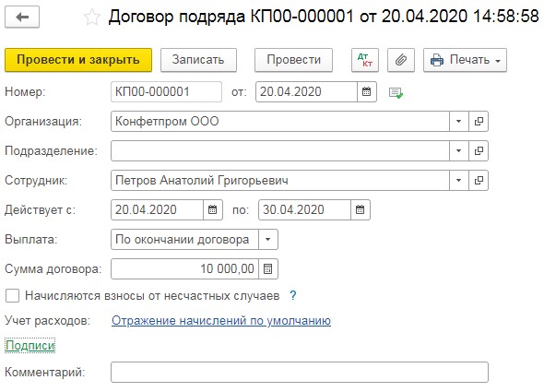Add document to favorites with star icon
Screen dimensions: 544x392
(92, 18)
